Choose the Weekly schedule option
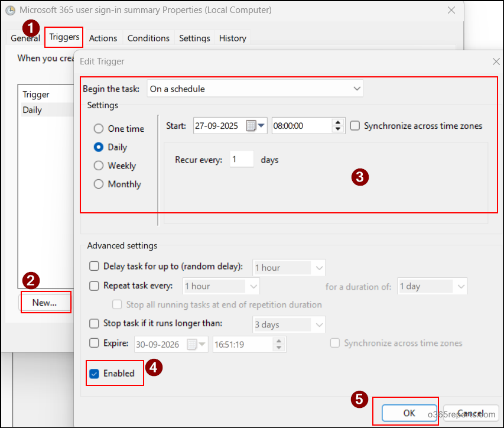 click(99, 166)
